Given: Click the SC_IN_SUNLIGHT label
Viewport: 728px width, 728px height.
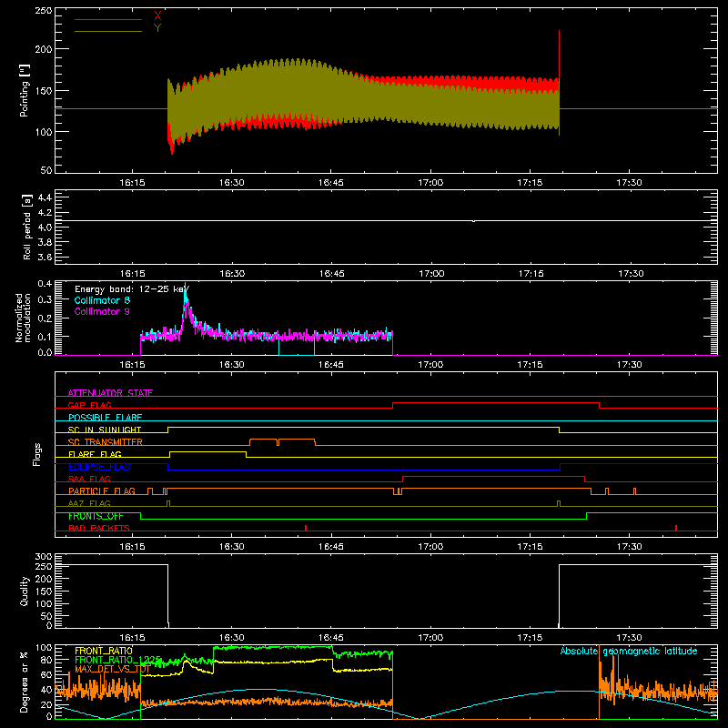Looking at the screenshot, I should point(105,430).
